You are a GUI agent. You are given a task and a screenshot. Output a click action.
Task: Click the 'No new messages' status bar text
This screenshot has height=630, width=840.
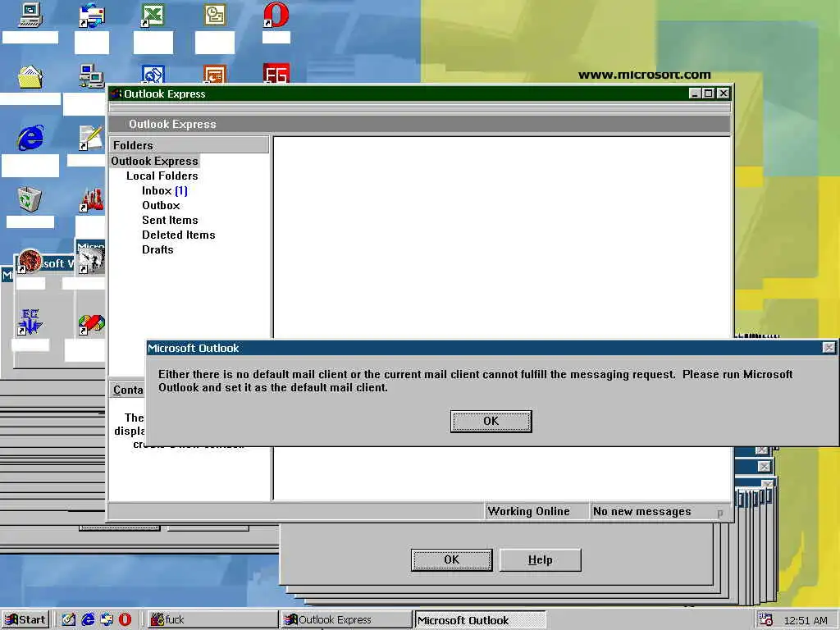coord(641,512)
